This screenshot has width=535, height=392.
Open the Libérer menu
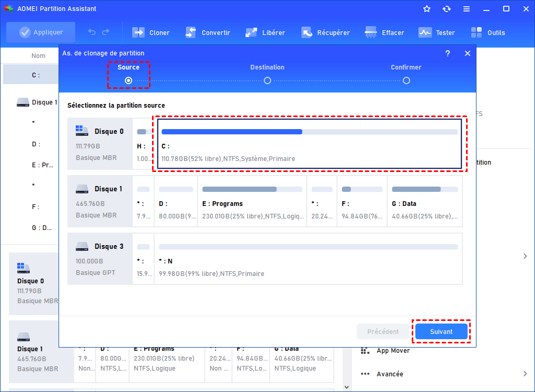265,33
